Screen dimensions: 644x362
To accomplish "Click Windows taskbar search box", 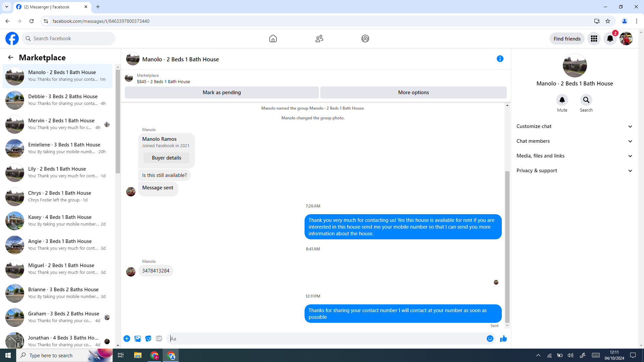I will coord(64,355).
